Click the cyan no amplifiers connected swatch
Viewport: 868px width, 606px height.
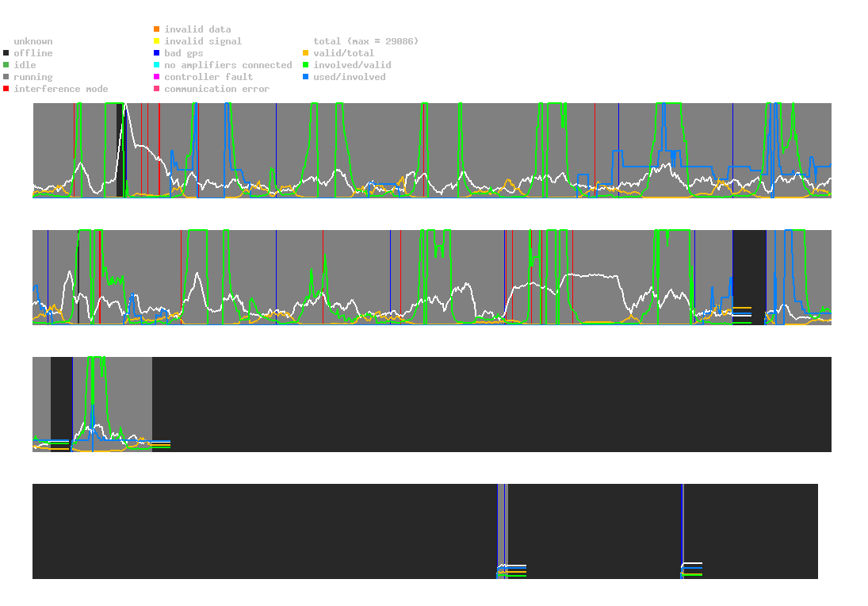coord(157,65)
